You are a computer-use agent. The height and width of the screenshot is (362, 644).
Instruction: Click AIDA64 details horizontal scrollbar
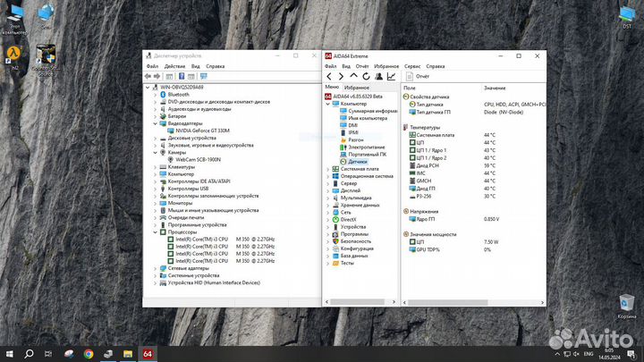448,302
